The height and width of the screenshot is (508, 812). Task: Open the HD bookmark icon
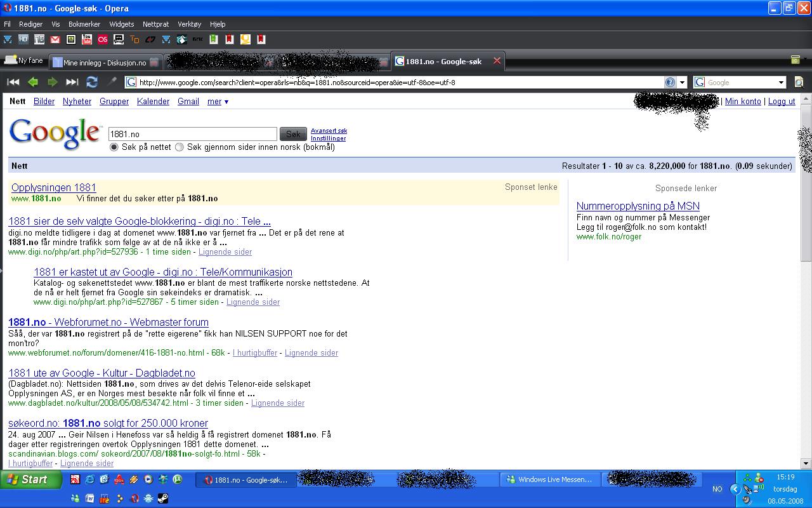23,39
